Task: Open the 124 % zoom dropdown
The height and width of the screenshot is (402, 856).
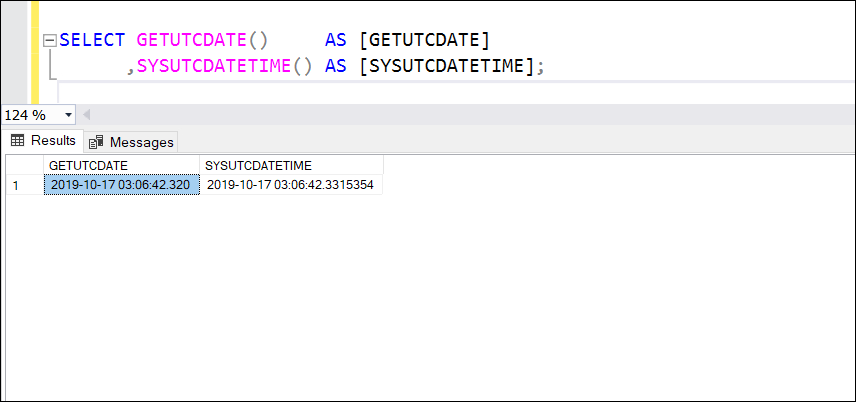Action: coord(38,115)
